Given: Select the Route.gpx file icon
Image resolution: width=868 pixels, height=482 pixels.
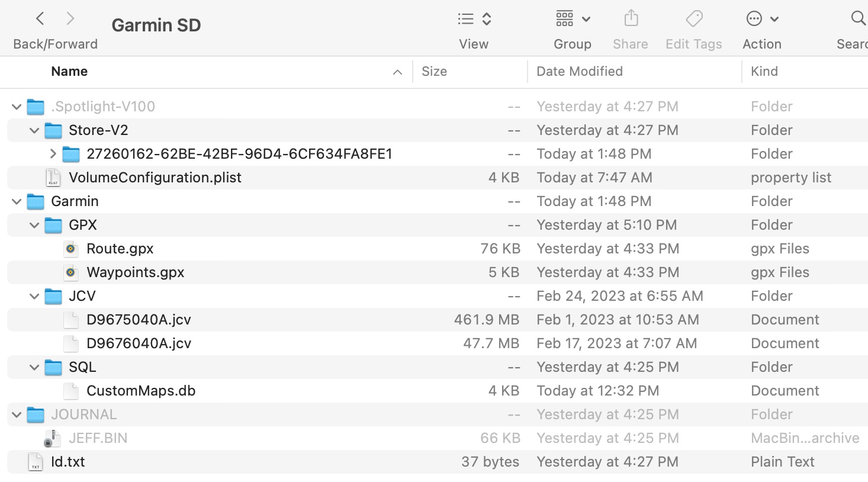Looking at the screenshot, I should coord(71,249).
